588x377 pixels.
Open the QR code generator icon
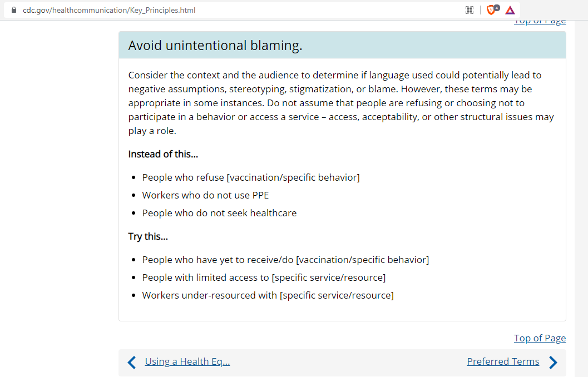[470, 10]
